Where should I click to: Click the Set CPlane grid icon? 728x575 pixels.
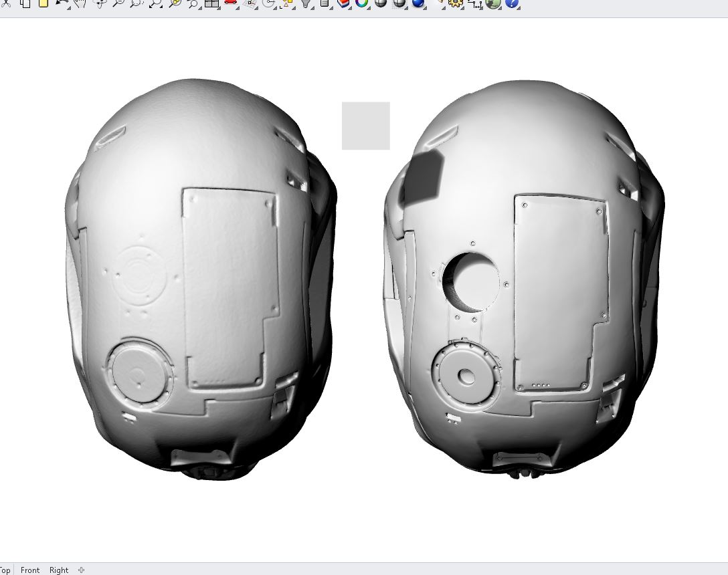coord(250,3)
